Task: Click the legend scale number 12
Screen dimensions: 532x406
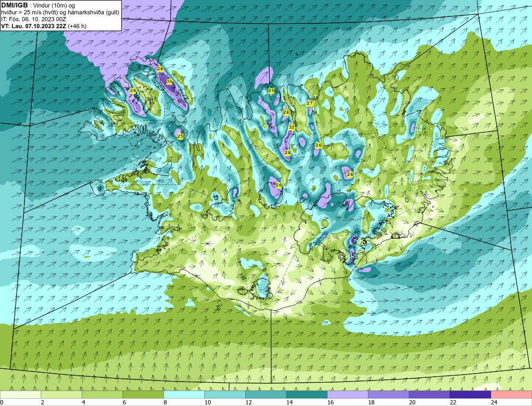Action: (248, 402)
